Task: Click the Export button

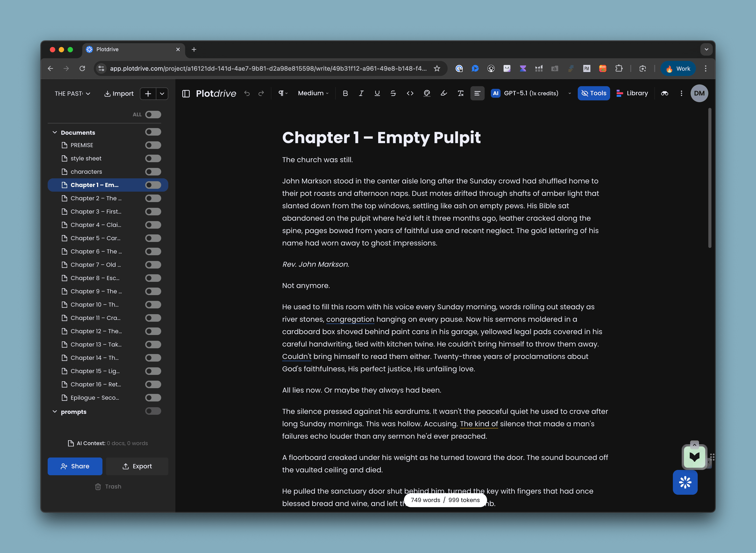Action: (x=137, y=466)
